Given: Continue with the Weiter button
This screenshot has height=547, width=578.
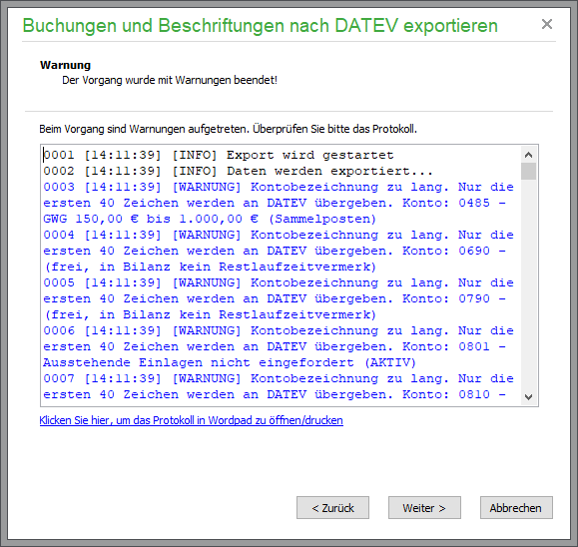Looking at the screenshot, I should (424, 508).
